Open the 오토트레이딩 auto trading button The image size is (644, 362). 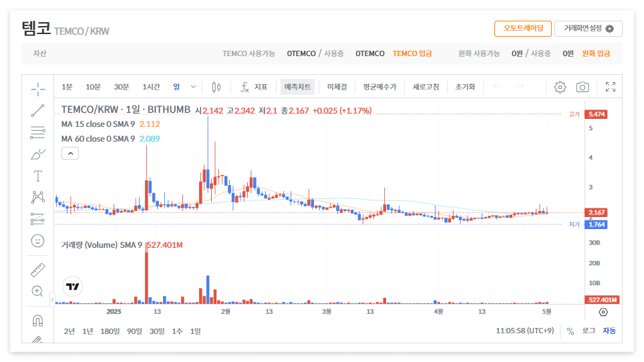523,29
